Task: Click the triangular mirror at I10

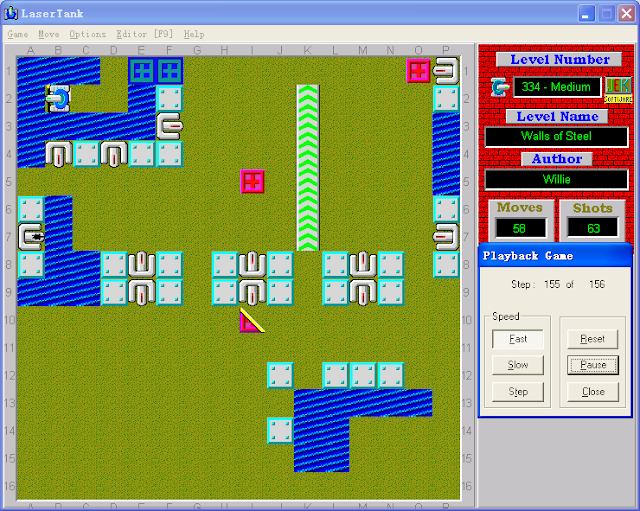Action: (252, 320)
